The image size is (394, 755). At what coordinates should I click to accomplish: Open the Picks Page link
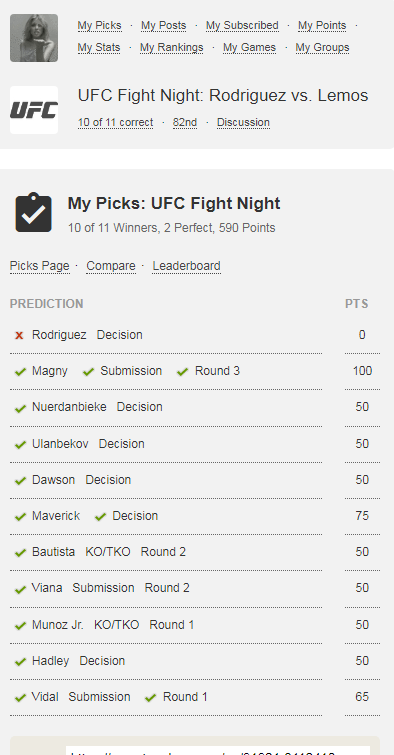[x=39, y=266]
